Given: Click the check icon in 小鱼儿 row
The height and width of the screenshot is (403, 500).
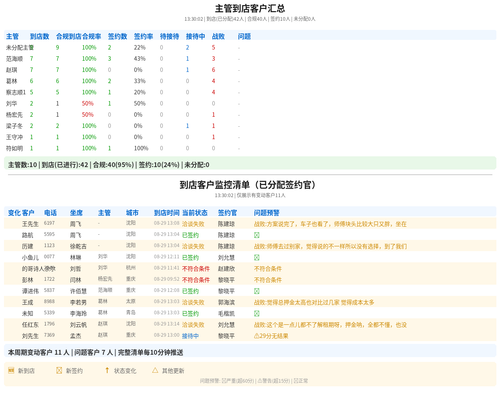Looking at the screenshot, I should (257, 257).
